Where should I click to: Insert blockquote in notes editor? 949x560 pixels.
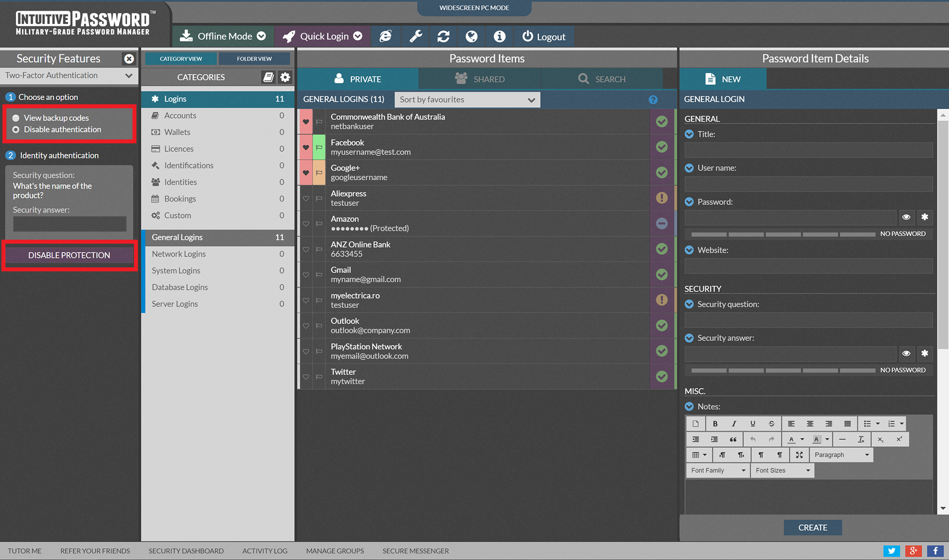pos(733,439)
